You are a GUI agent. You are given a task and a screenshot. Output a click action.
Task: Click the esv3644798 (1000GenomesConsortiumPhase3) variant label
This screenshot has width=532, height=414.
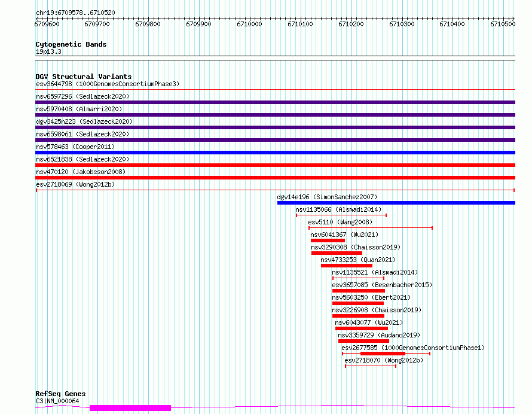click(108, 84)
